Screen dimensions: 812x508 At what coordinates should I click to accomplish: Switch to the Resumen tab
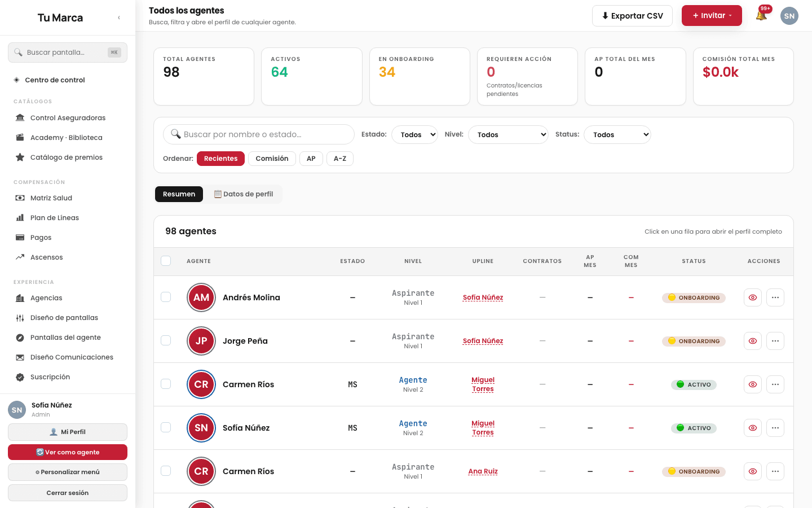tap(179, 194)
